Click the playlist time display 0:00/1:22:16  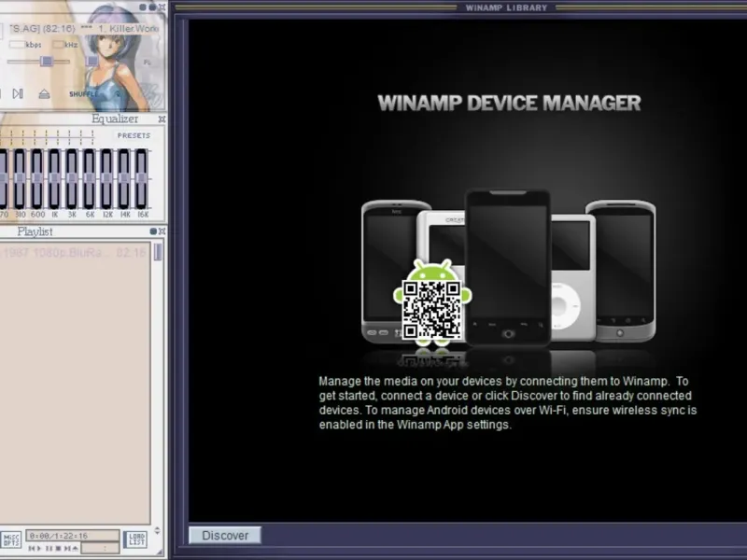[73, 536]
